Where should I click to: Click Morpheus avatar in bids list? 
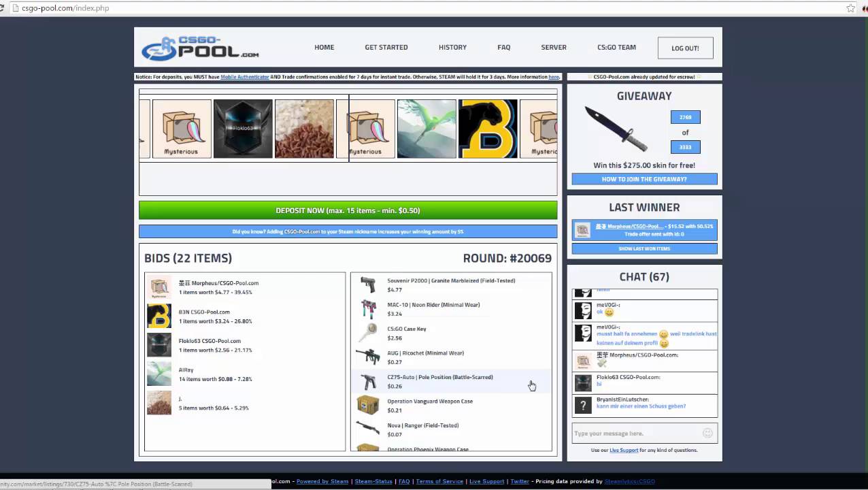click(x=159, y=287)
